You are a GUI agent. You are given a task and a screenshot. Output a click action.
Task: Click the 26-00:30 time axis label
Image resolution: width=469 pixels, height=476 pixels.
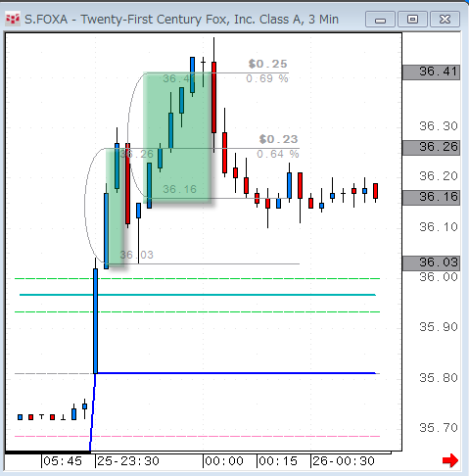344,461
